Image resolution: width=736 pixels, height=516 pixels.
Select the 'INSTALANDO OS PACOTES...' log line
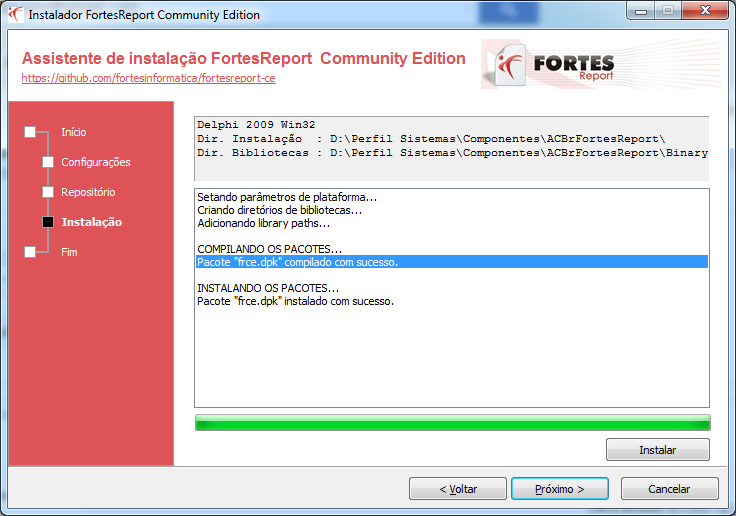click(x=268, y=288)
